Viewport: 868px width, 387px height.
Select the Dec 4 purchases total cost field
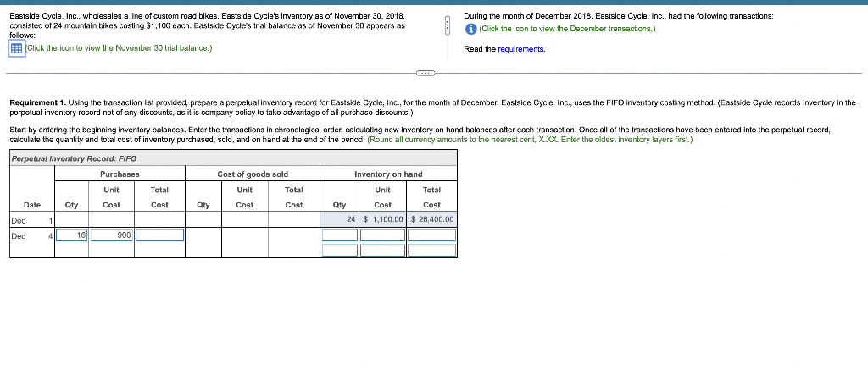tap(159, 235)
